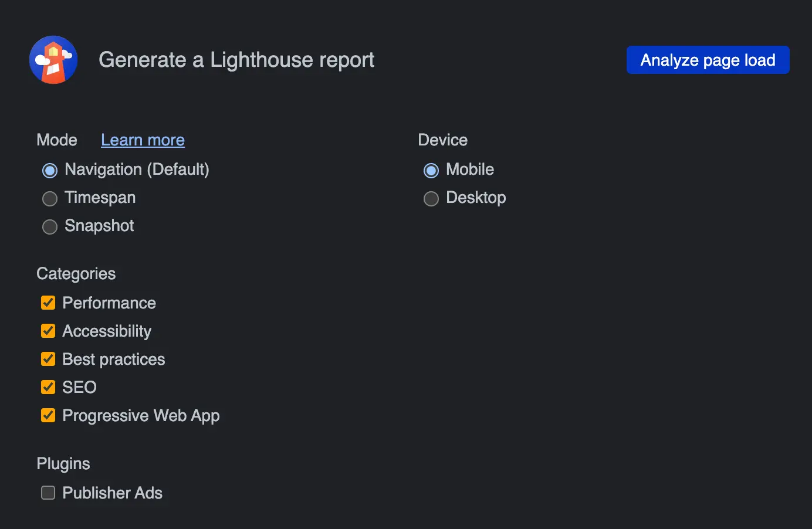
Task: Select the Timespan mode radio button
Action: click(50, 199)
